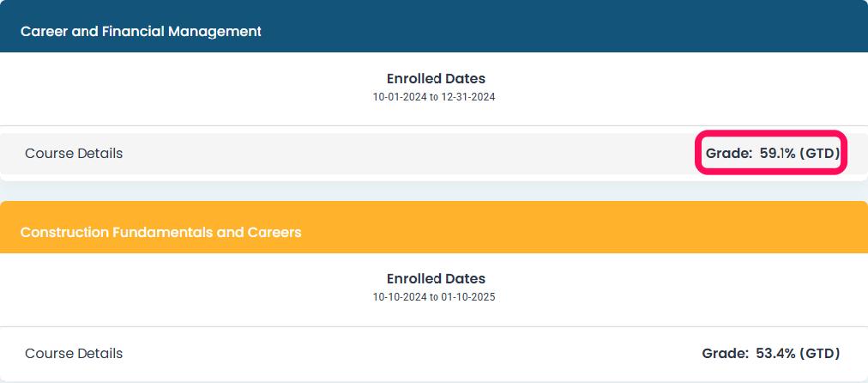868x383 pixels.
Task: Click the Grade 53.4% (GTD) text
Action: pyautogui.click(x=771, y=353)
